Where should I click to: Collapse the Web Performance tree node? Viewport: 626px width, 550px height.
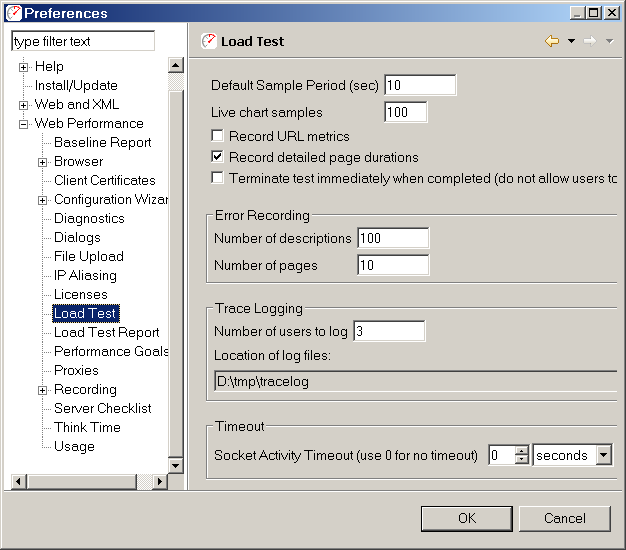[x=23, y=124]
